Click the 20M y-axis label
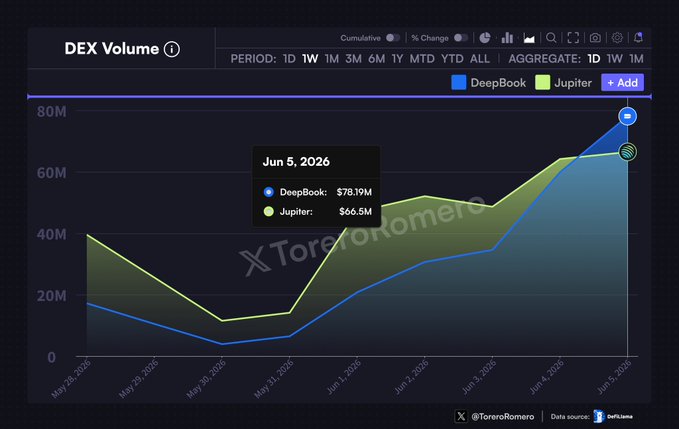Screen dimensions: 679x429 52,296
